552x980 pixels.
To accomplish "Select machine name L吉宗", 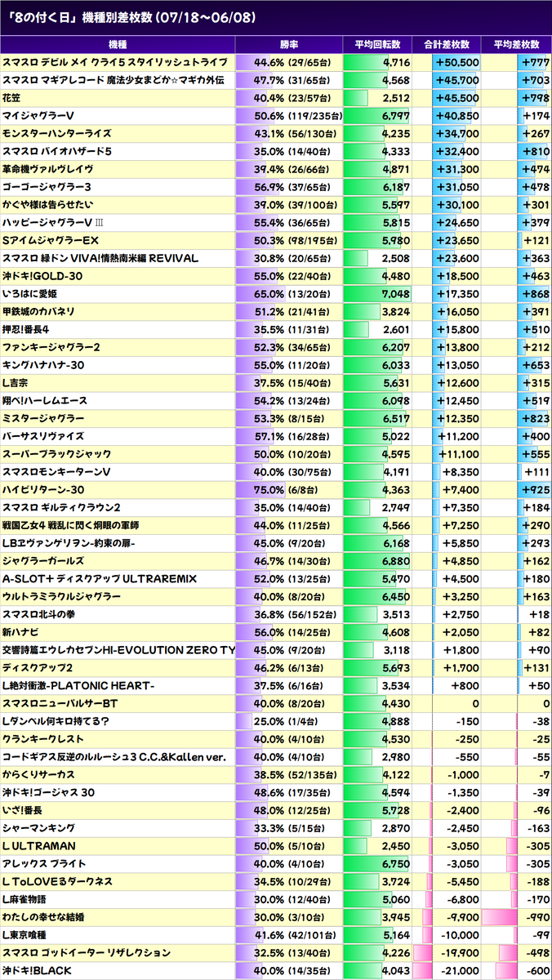I will tap(16, 383).
